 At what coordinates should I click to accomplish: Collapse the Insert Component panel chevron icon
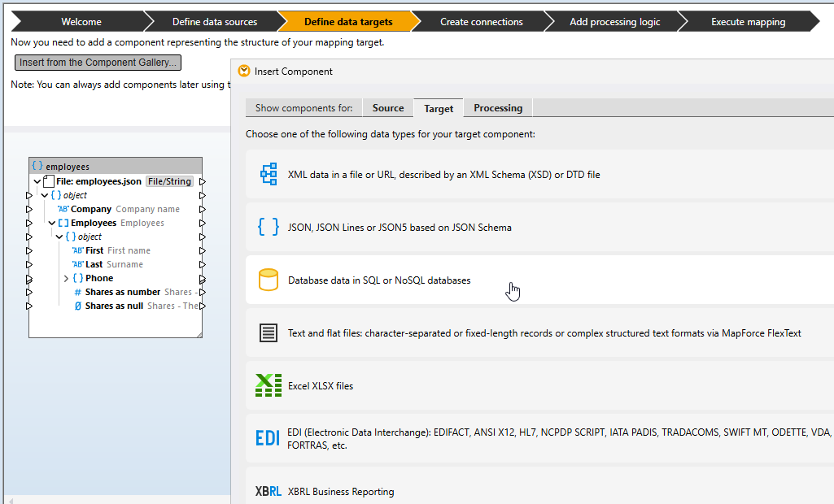(243, 71)
